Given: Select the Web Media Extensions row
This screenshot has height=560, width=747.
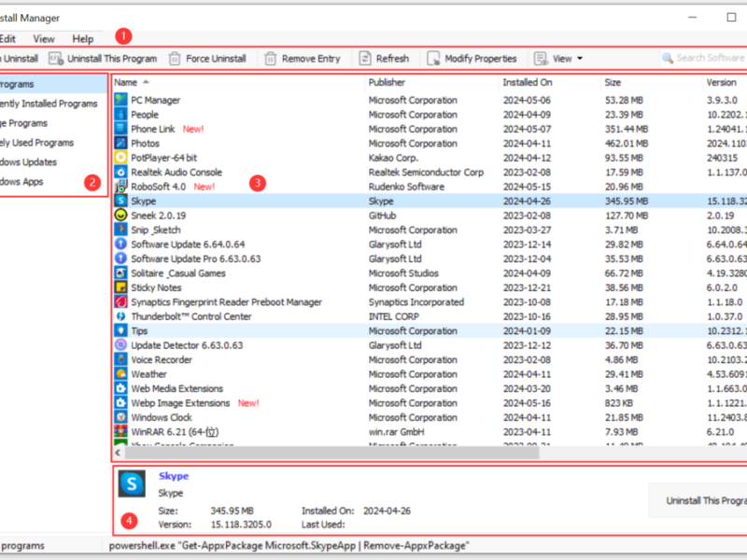Looking at the screenshot, I should click(x=430, y=388).
